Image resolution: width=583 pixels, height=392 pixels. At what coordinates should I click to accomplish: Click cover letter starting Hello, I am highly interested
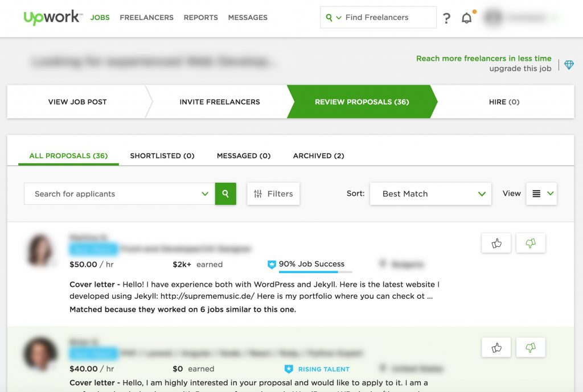click(248, 383)
